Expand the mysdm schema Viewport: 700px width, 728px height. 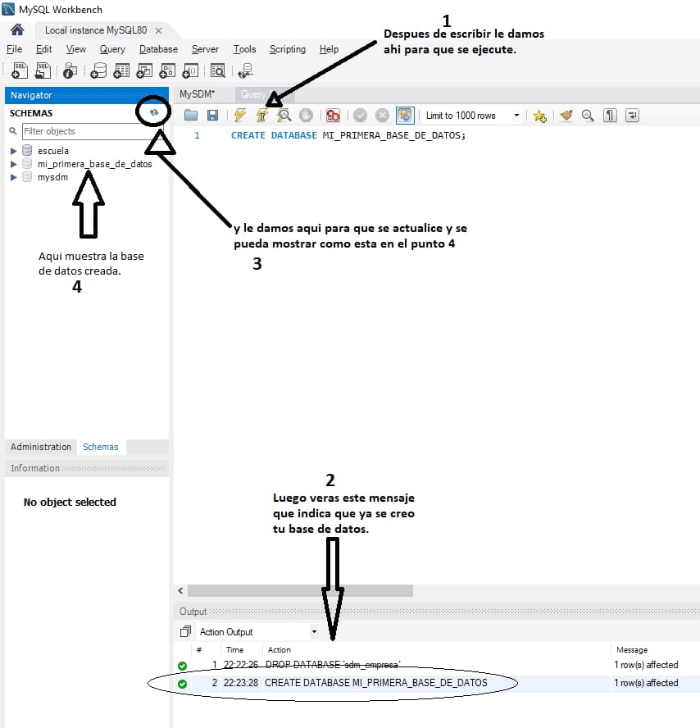click(x=13, y=177)
